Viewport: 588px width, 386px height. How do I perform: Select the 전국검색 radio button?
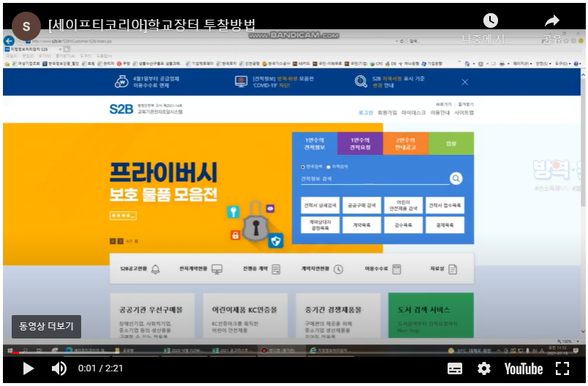click(303, 167)
